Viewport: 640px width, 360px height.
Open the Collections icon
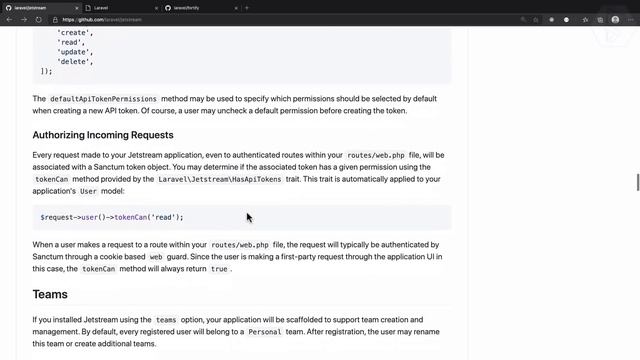[x=600, y=20]
